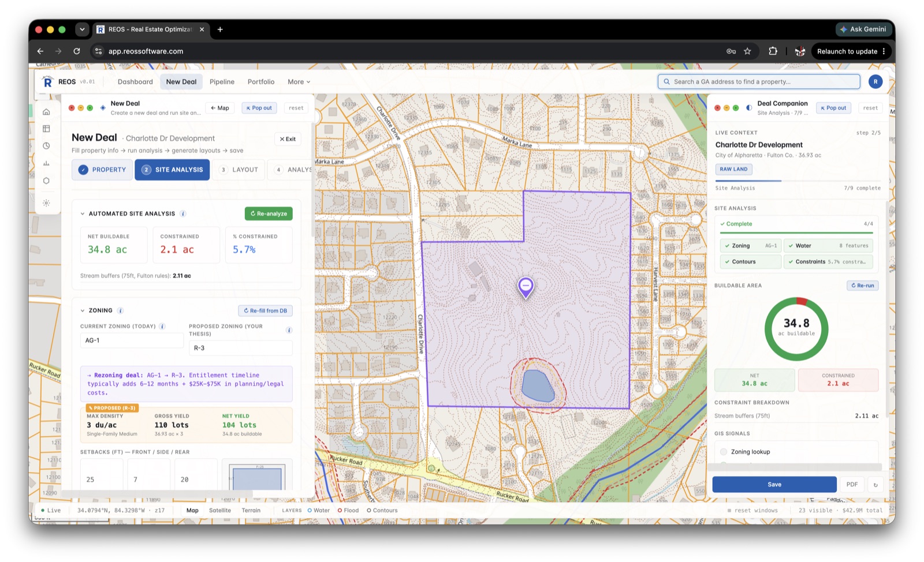
Task: Click the green Re-analyze button
Action: click(x=269, y=213)
